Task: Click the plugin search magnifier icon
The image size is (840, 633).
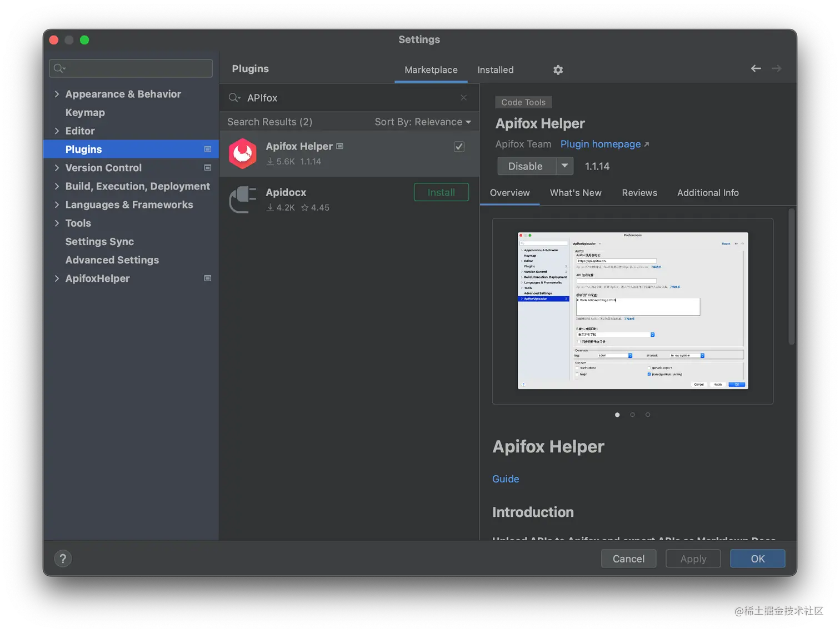Action: pos(234,98)
